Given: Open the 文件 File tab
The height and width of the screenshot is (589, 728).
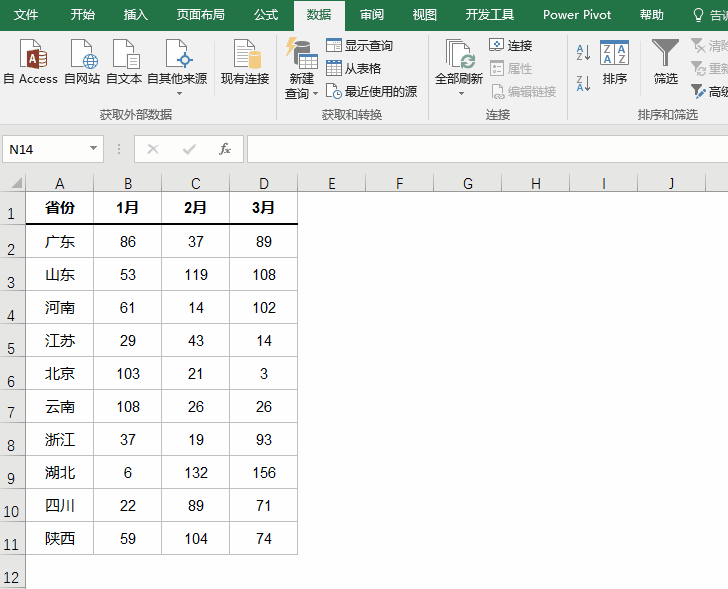Looking at the screenshot, I should coord(26,15).
